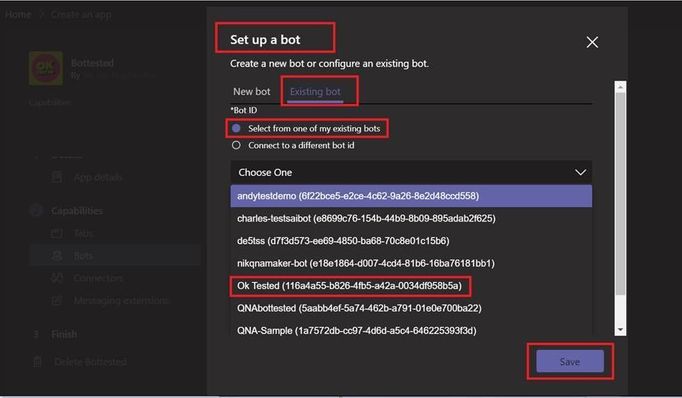Click the scrollbar up arrow
The image size is (682, 398).
[x=620, y=87]
